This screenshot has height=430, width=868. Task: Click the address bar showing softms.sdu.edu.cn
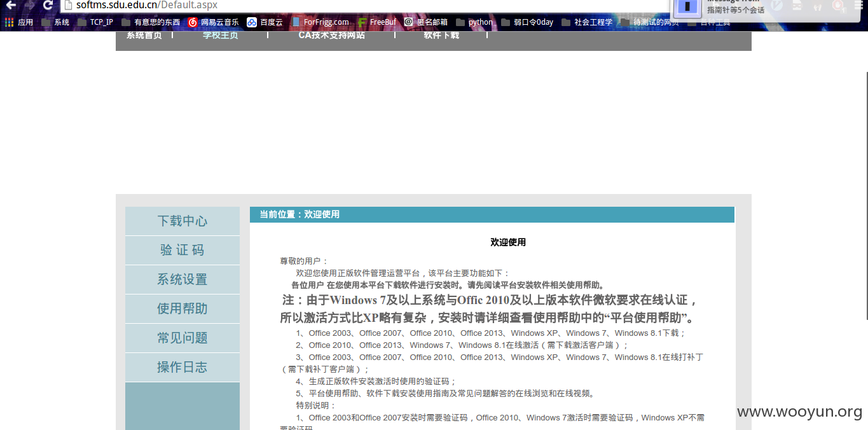click(366, 5)
